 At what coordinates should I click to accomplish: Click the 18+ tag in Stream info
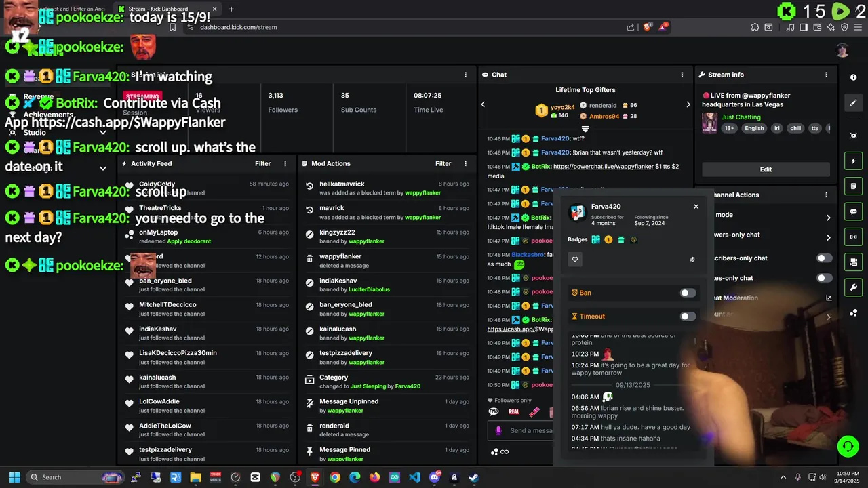click(729, 128)
